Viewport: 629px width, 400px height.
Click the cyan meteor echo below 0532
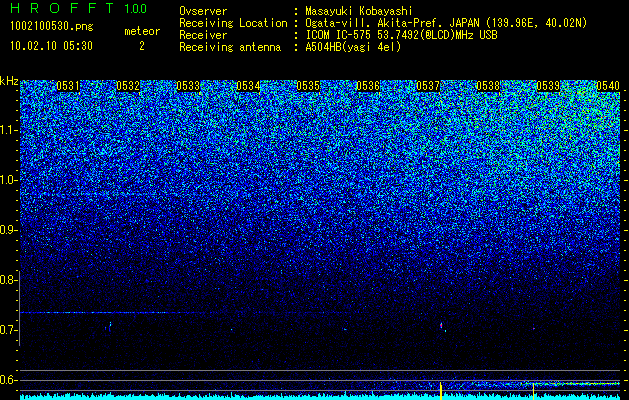click(109, 327)
